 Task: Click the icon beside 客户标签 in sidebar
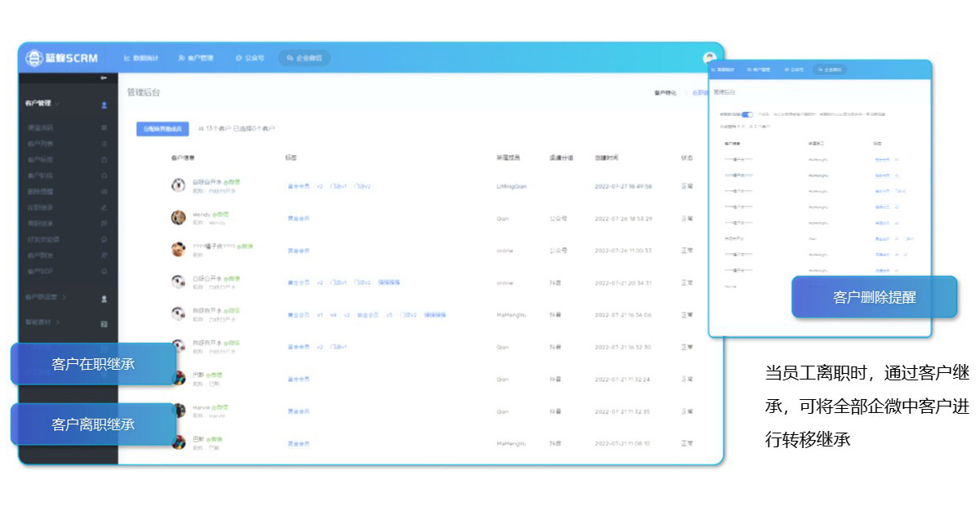pos(104,159)
